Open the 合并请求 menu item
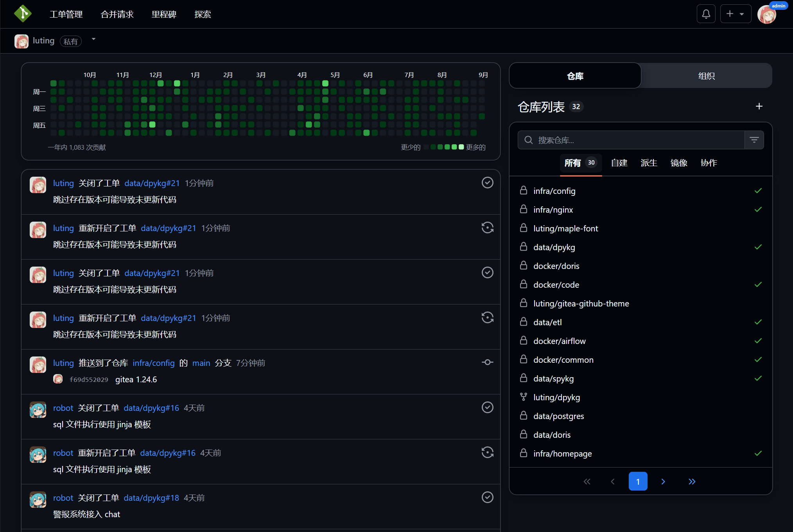The width and height of the screenshot is (793, 532). [x=117, y=14]
